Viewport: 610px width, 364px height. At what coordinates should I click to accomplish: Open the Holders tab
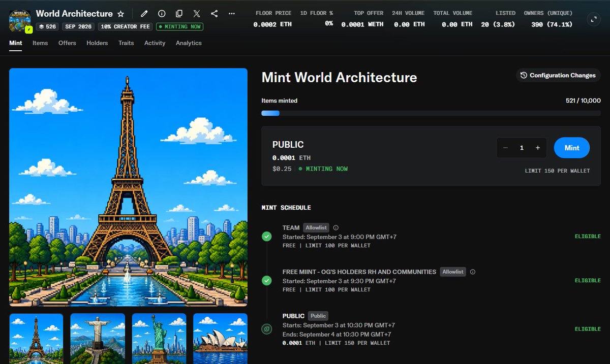click(97, 43)
